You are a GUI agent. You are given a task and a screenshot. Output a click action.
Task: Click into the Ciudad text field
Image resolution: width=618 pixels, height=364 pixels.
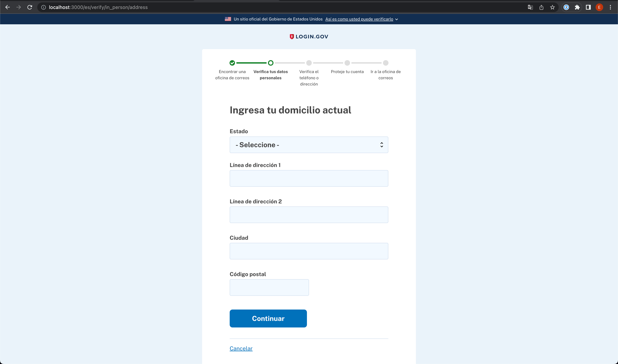[309, 251]
